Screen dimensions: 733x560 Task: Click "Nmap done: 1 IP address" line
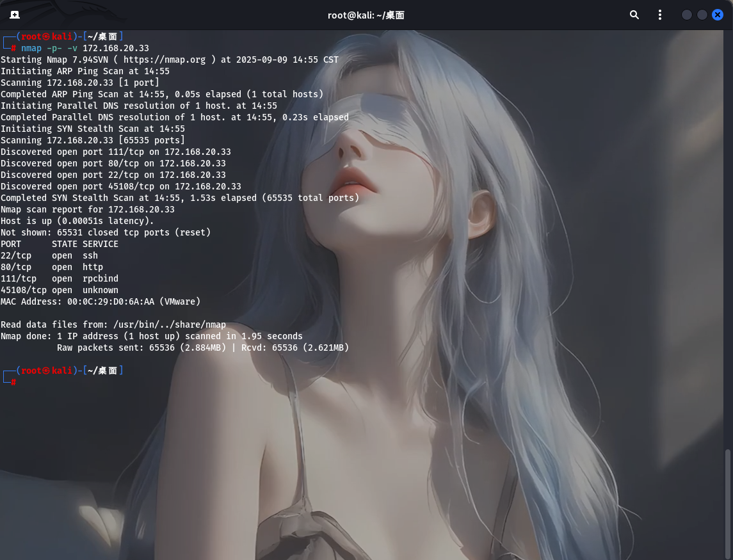[x=152, y=336]
